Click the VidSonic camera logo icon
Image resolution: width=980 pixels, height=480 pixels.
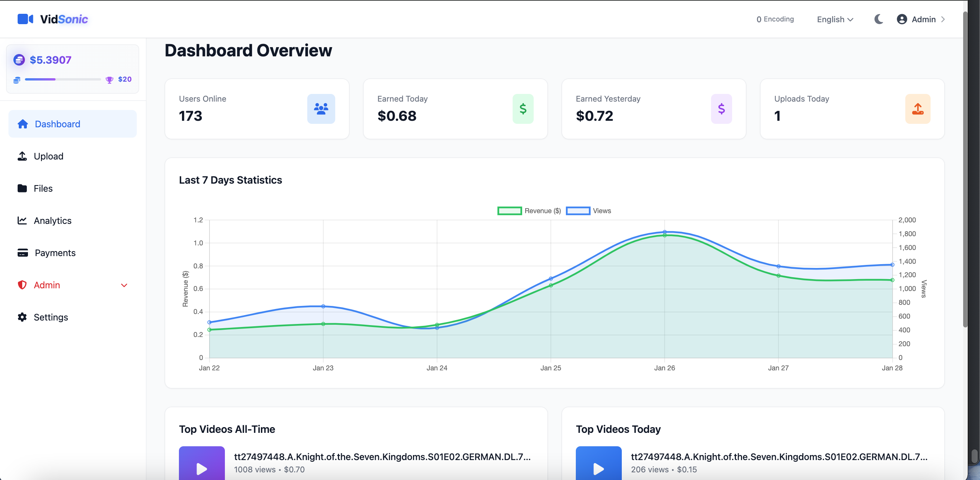pyautogui.click(x=25, y=19)
